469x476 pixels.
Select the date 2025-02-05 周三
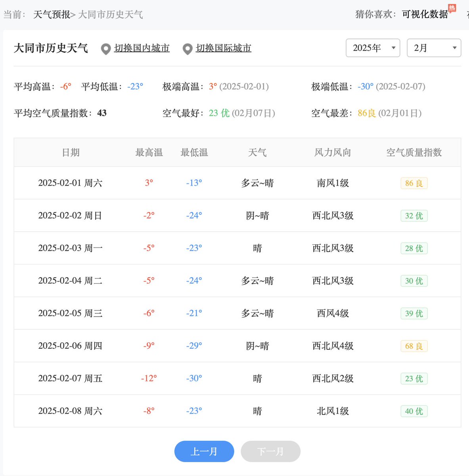click(70, 313)
